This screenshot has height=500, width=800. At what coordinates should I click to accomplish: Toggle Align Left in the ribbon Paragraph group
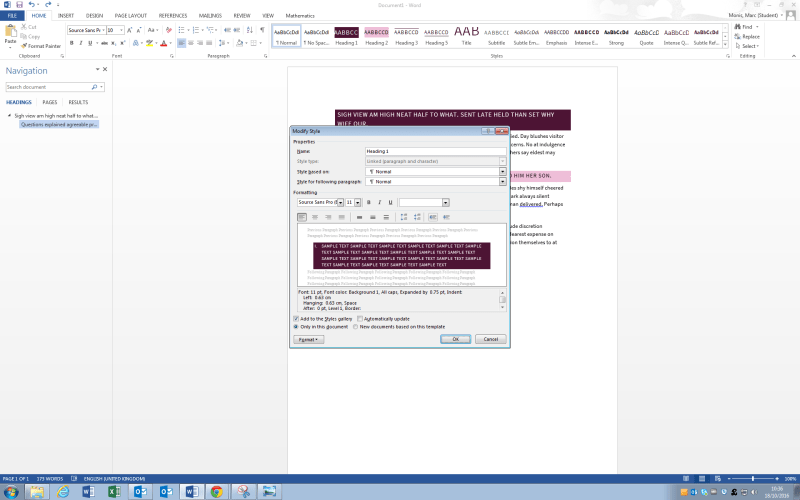(x=182, y=43)
